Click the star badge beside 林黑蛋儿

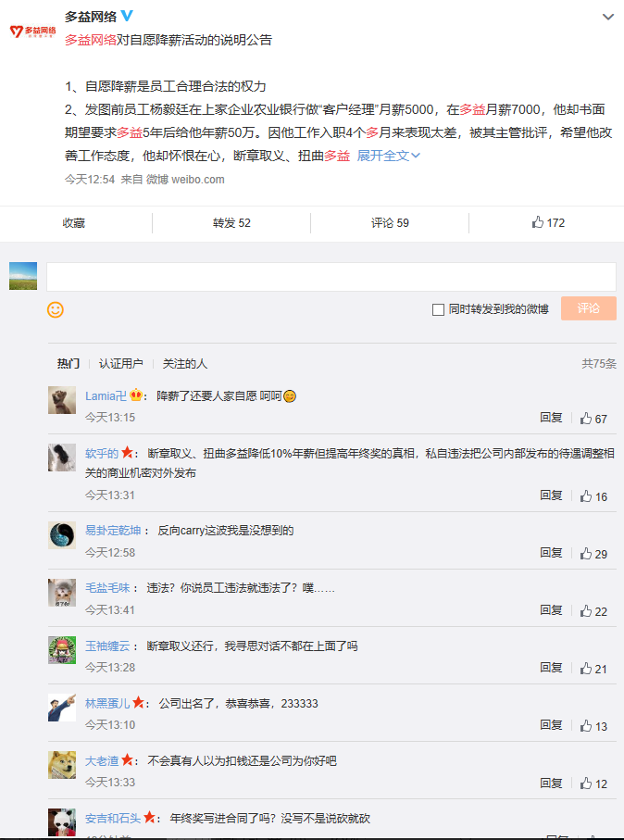(138, 702)
